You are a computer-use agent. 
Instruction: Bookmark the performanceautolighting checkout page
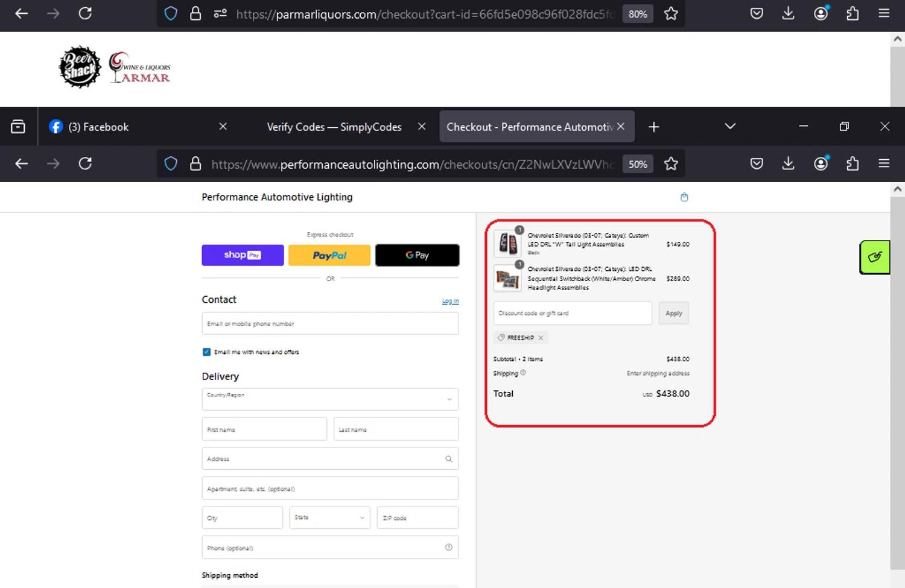[671, 164]
